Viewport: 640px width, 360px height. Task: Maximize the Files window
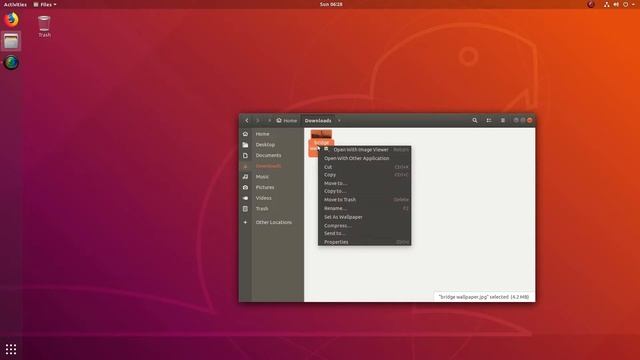click(523, 120)
